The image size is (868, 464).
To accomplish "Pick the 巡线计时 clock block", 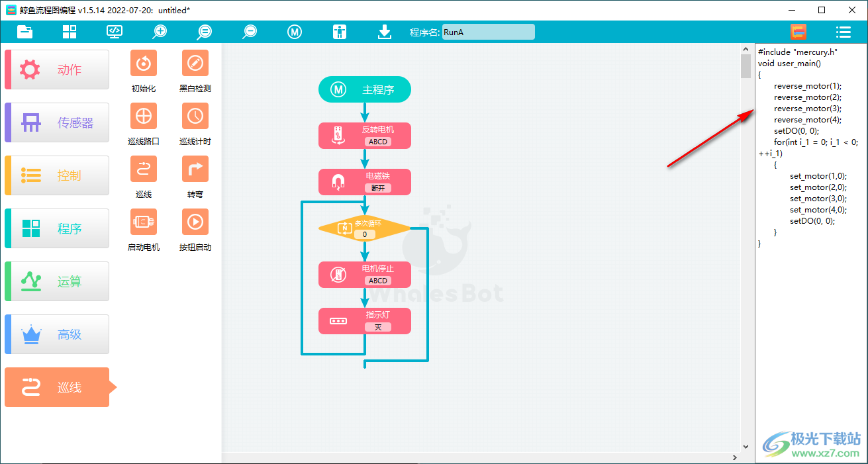I will [x=195, y=116].
